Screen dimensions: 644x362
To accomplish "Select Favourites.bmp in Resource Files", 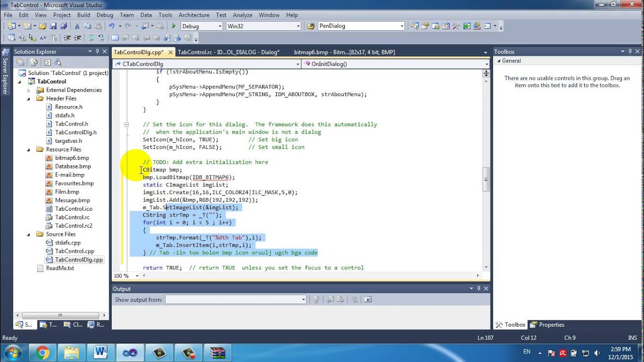I will click(74, 184).
